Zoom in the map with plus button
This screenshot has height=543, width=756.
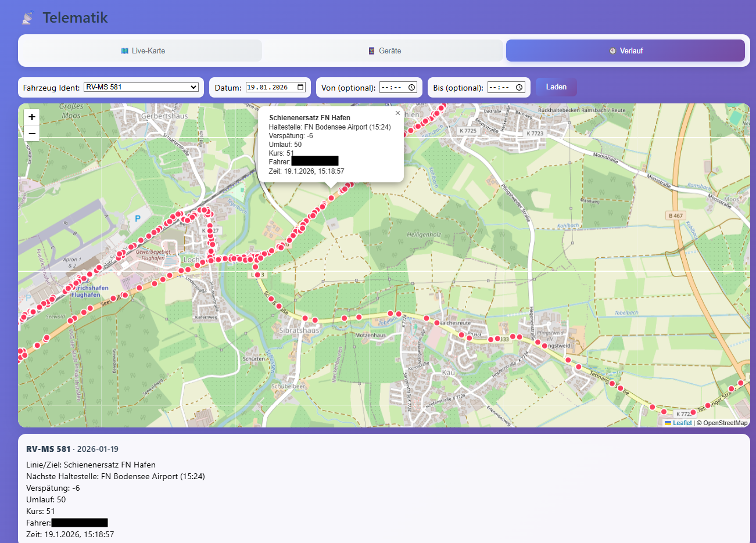32,117
